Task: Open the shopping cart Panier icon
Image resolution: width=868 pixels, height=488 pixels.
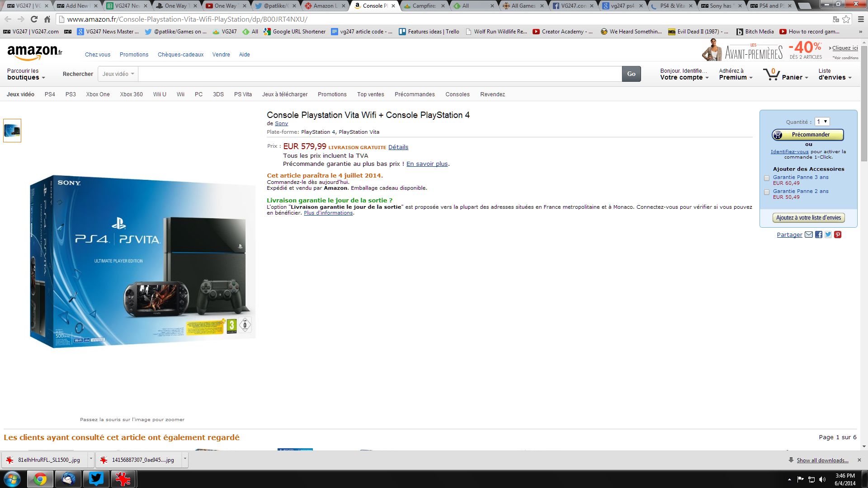Action: (772, 75)
